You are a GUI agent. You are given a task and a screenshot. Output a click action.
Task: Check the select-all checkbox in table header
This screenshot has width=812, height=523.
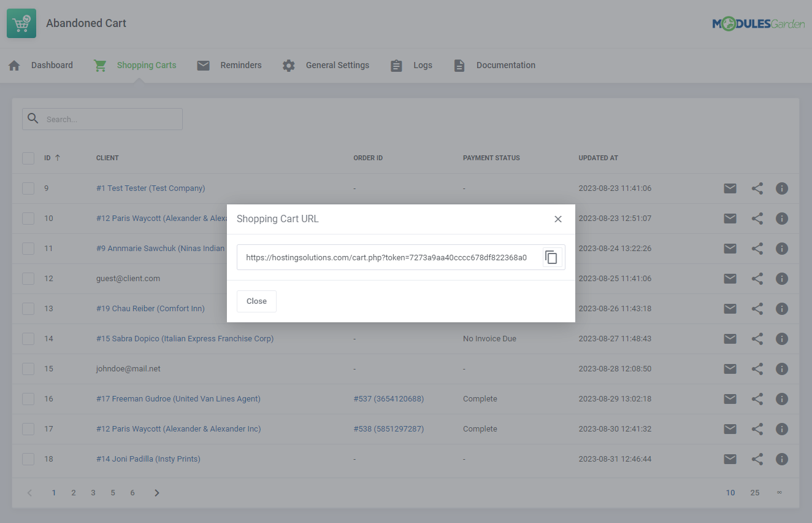tap(28, 158)
